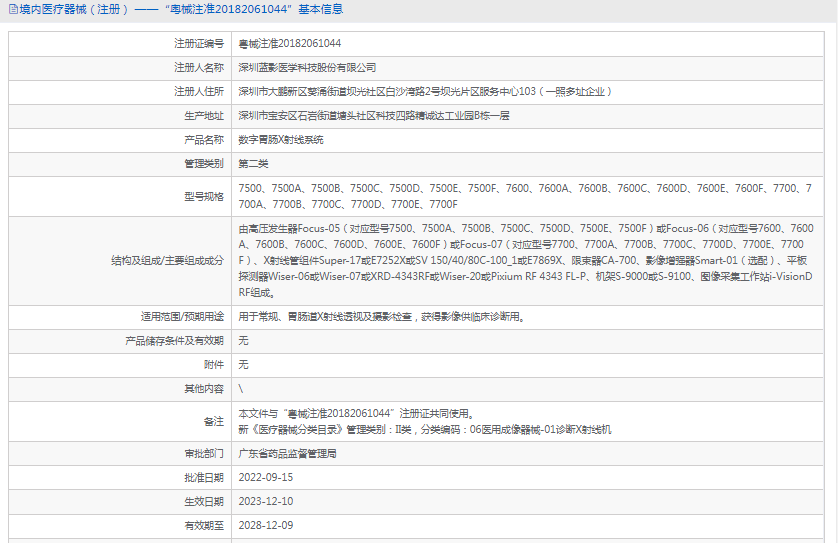The image size is (838, 543).
Task: Click the '其他内容' label
Action: click(x=204, y=389)
